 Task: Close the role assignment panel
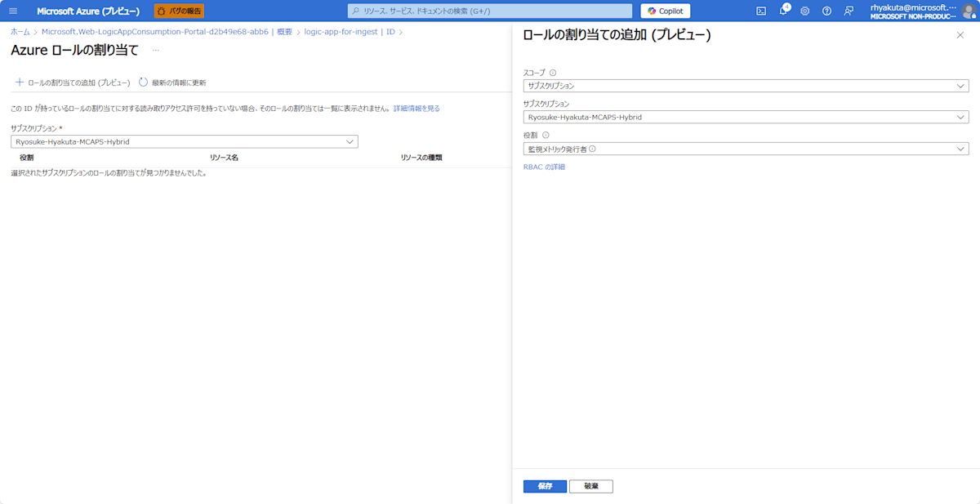coord(960,35)
